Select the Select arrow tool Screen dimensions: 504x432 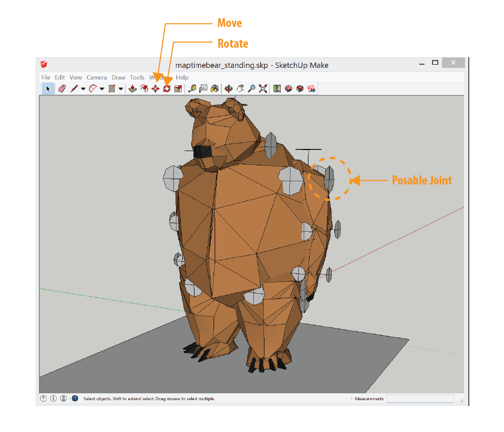tap(48, 89)
